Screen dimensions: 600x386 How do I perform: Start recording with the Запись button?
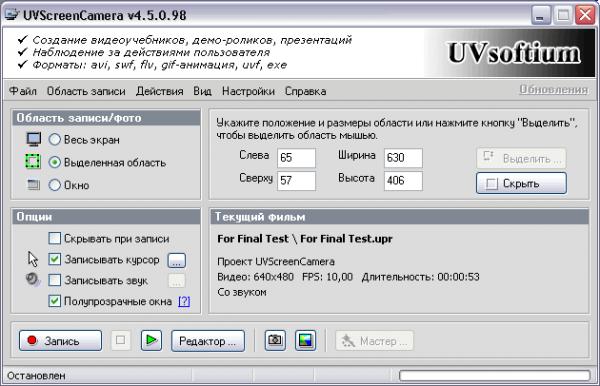tap(60, 340)
